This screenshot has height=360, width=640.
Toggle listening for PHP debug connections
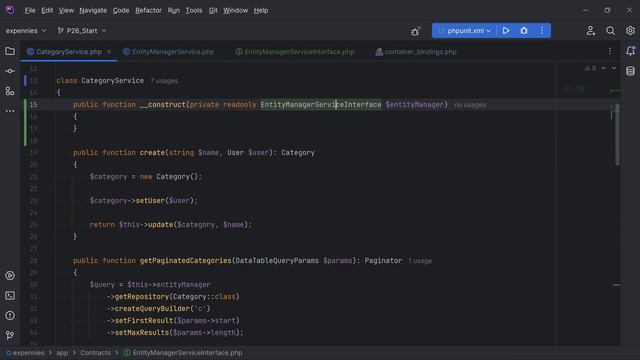pos(415,31)
